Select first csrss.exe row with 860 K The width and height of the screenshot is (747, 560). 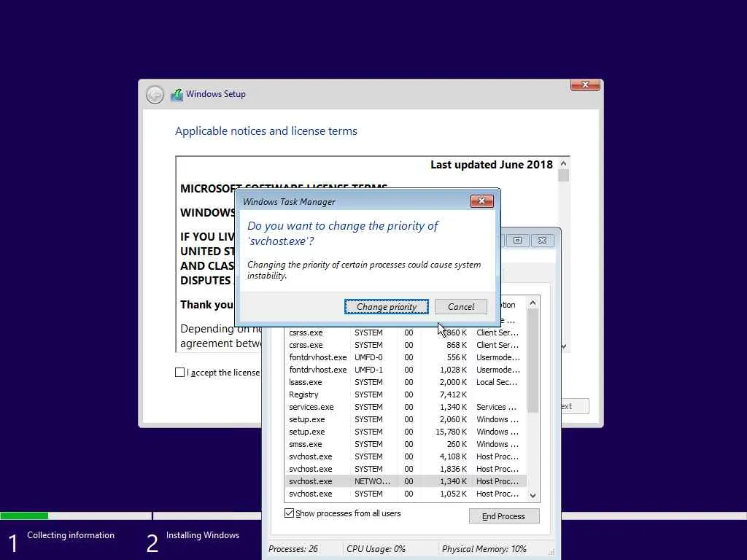click(x=406, y=332)
